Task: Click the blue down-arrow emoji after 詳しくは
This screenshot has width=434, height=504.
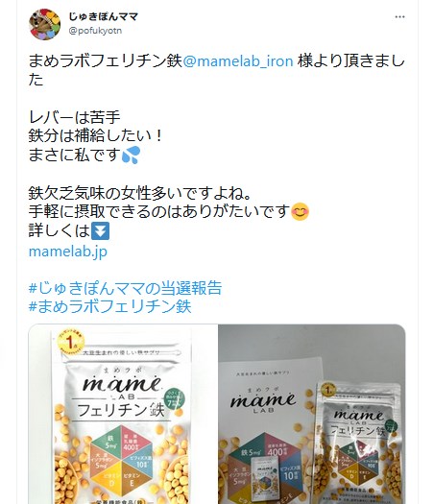Action: pos(100,230)
